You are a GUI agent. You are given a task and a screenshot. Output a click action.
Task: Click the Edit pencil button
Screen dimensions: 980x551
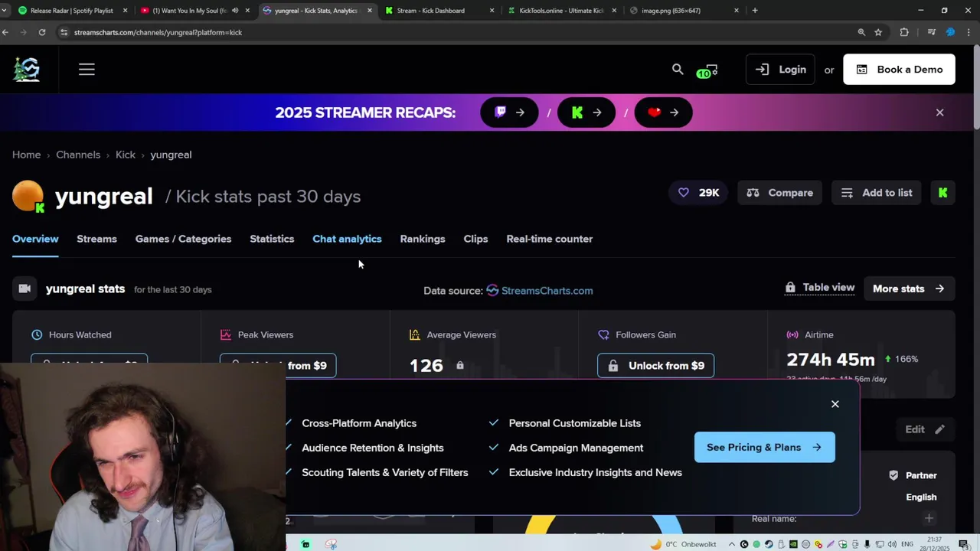(x=925, y=429)
